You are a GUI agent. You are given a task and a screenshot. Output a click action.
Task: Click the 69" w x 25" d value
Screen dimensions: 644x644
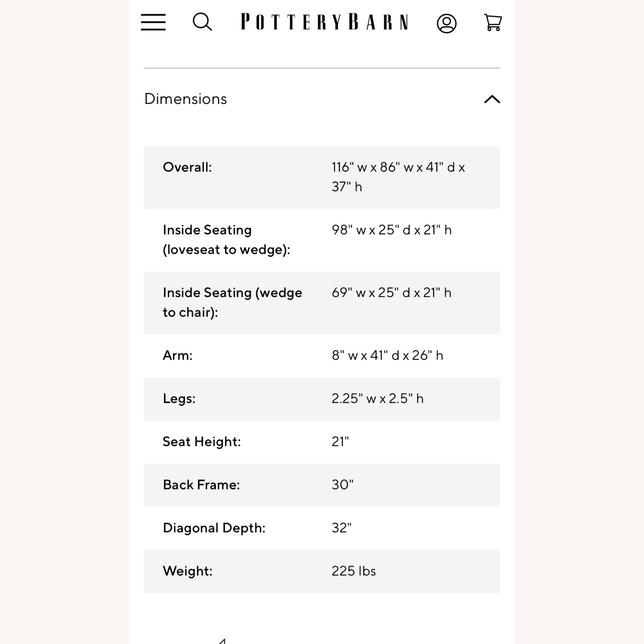click(391, 293)
